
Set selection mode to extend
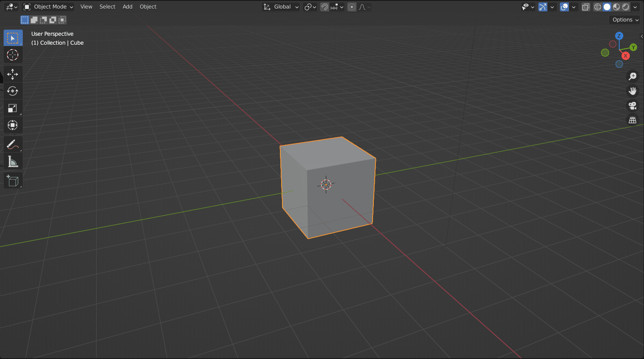point(34,19)
